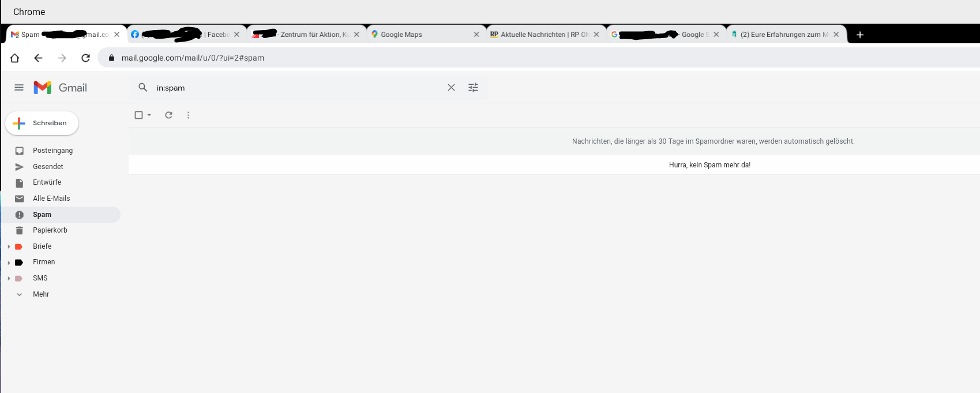Close the Aktuelle Nachrichten RP tab
The height and width of the screenshot is (393, 980).
(x=596, y=35)
